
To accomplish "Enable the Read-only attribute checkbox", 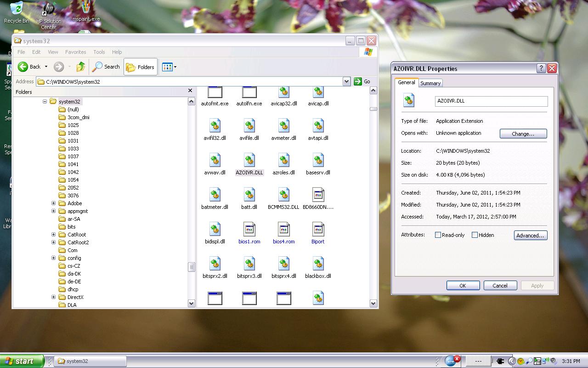I will [438, 235].
